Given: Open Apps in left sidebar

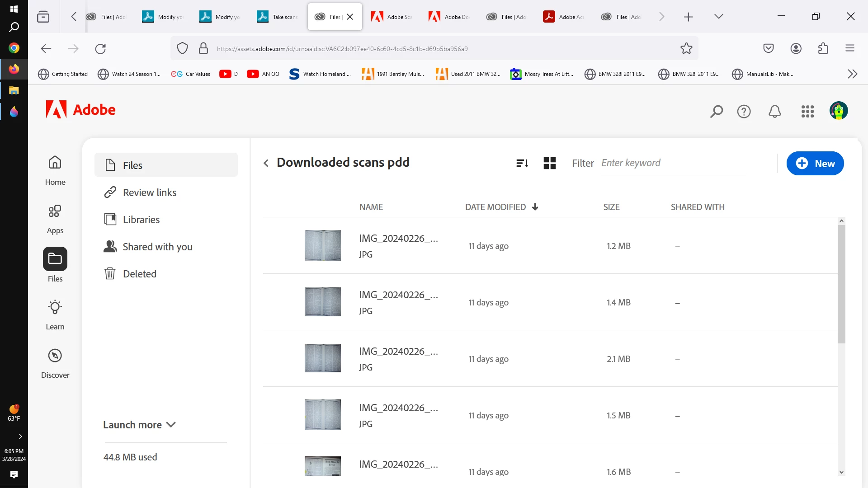Looking at the screenshot, I should [55, 219].
